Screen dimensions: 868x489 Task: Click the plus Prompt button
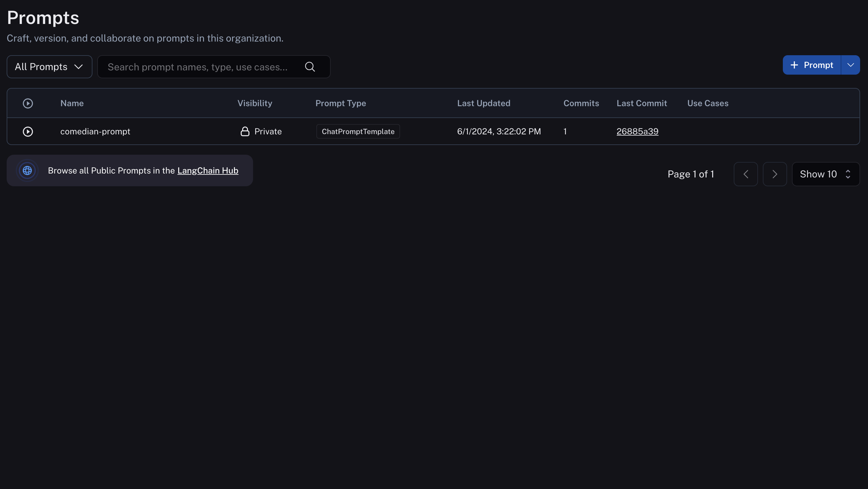point(811,65)
